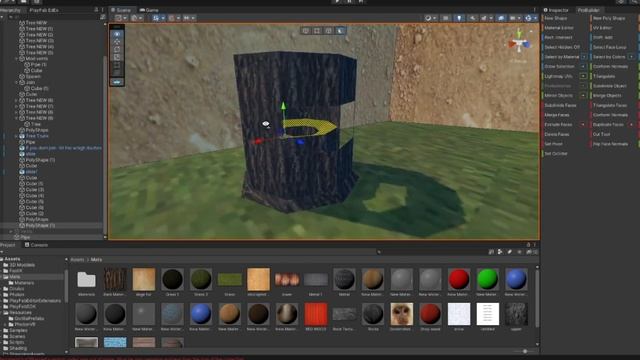Toggle scene lighting lightbulb icon
The image size is (640, 360).
coord(459,18)
